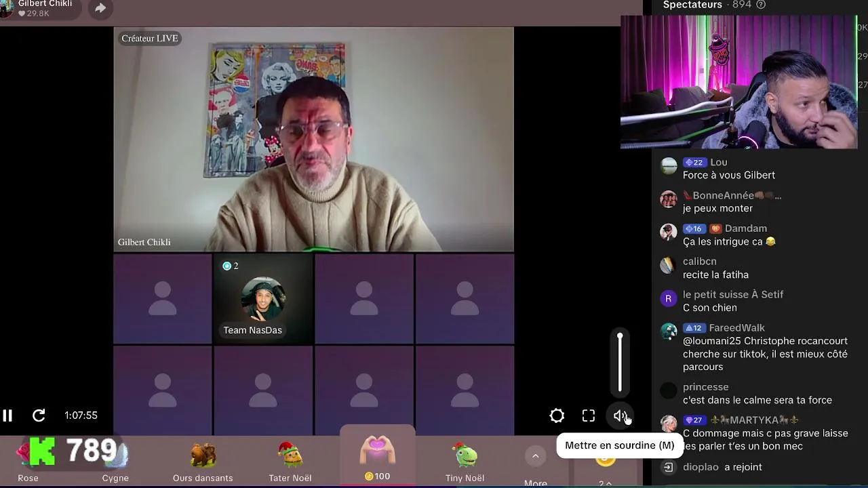Screen dimensions: 868x488
Task: Select the Cygne gift
Action: 115,461
